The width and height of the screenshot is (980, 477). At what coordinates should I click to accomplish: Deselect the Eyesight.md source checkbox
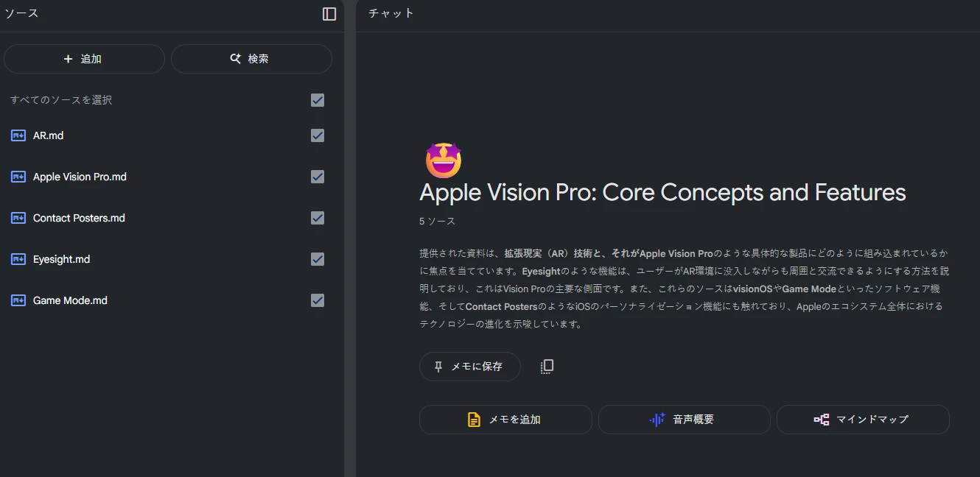[x=318, y=259]
